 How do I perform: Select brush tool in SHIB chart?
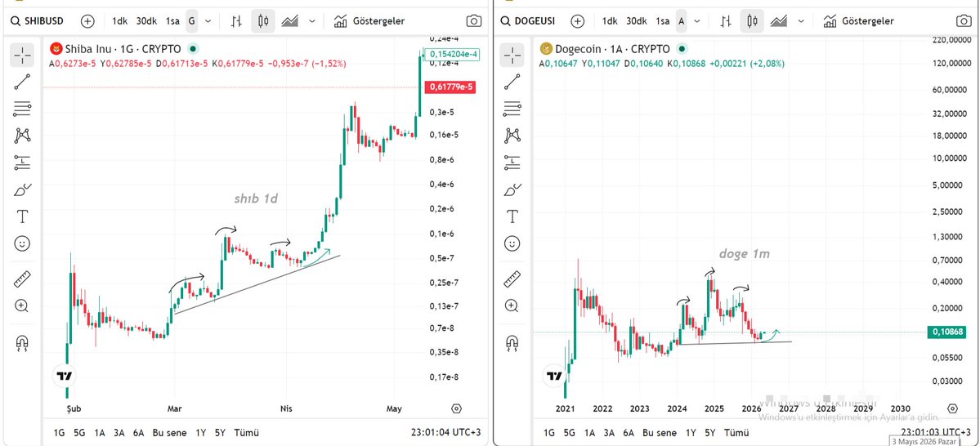point(23,190)
